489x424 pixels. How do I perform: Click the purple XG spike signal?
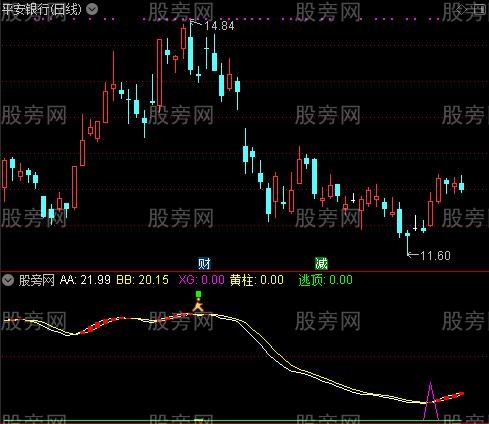pyautogui.click(x=430, y=400)
